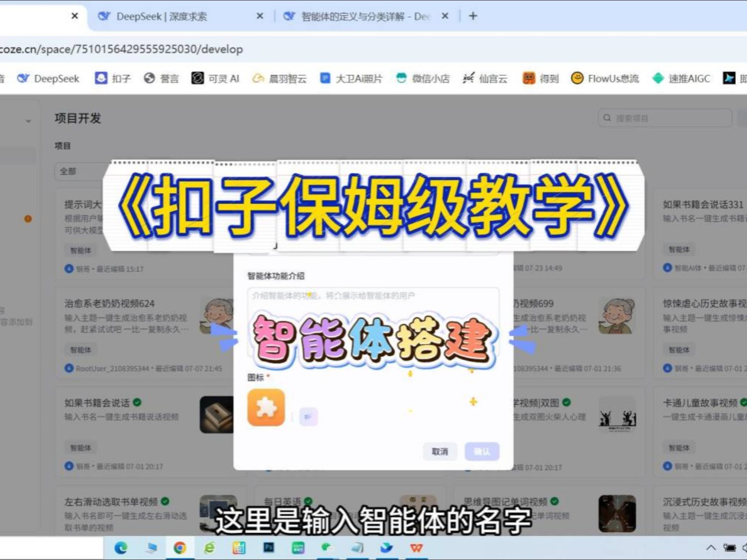Click the orange puzzle agent icon in the dialog
The height and width of the screenshot is (560, 747).
point(266,408)
